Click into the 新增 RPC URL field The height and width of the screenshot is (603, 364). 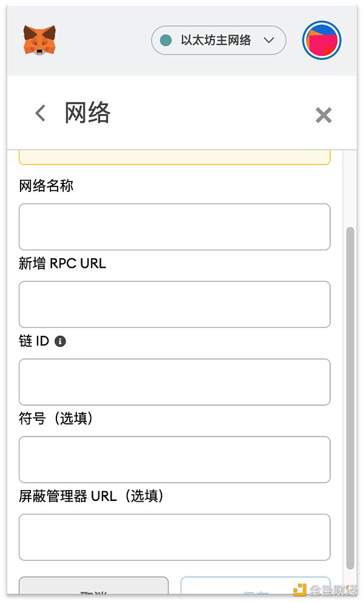(x=175, y=304)
